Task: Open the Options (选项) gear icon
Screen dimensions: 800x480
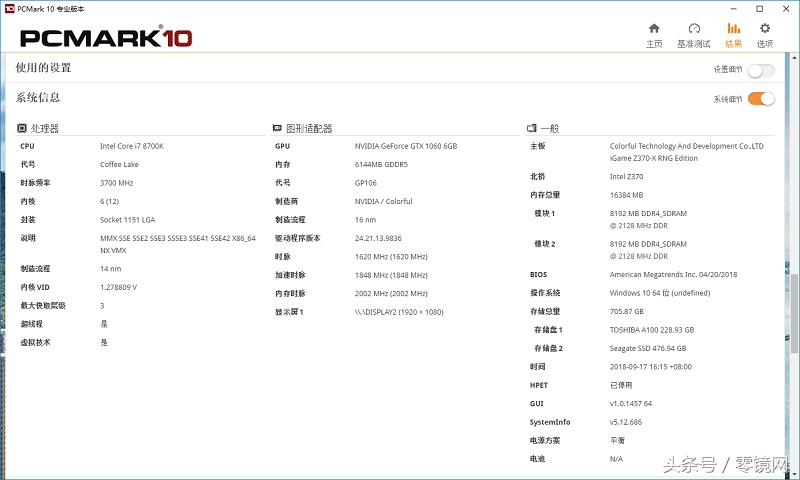Action: click(x=765, y=29)
